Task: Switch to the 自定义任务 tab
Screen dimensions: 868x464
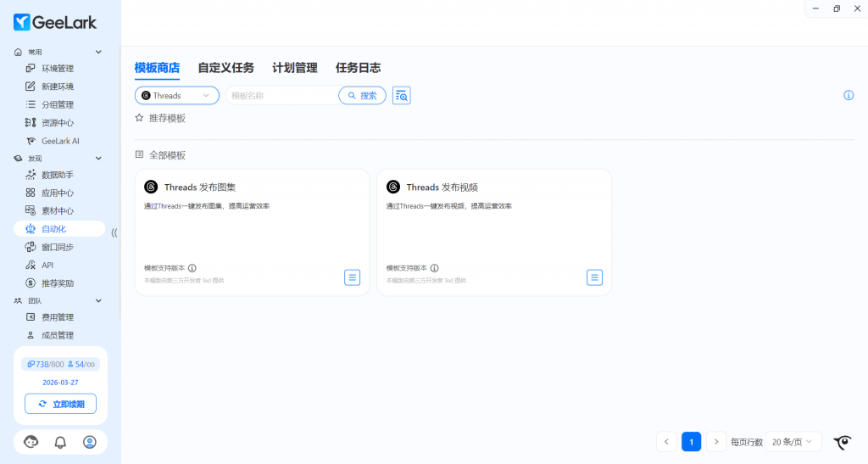Action: click(x=225, y=68)
